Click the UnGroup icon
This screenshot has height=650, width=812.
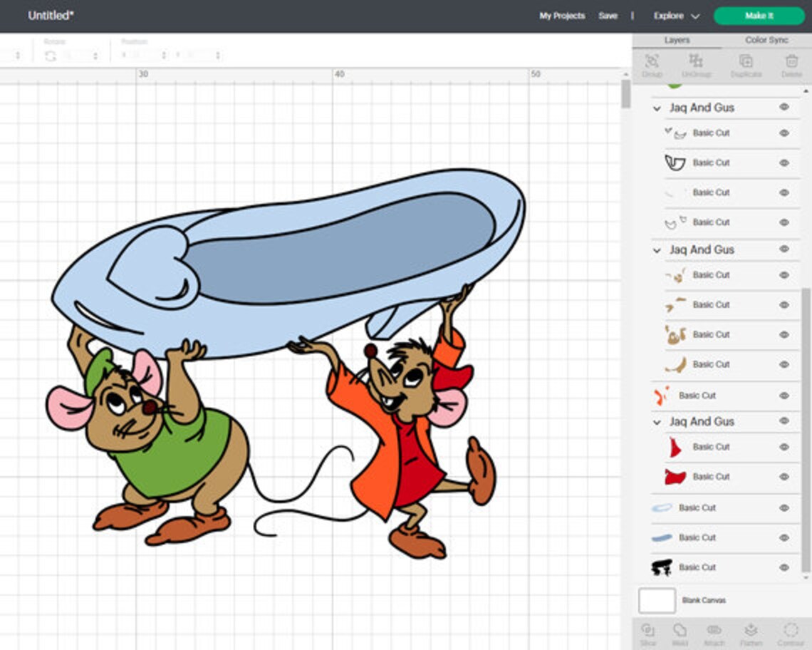coord(698,66)
